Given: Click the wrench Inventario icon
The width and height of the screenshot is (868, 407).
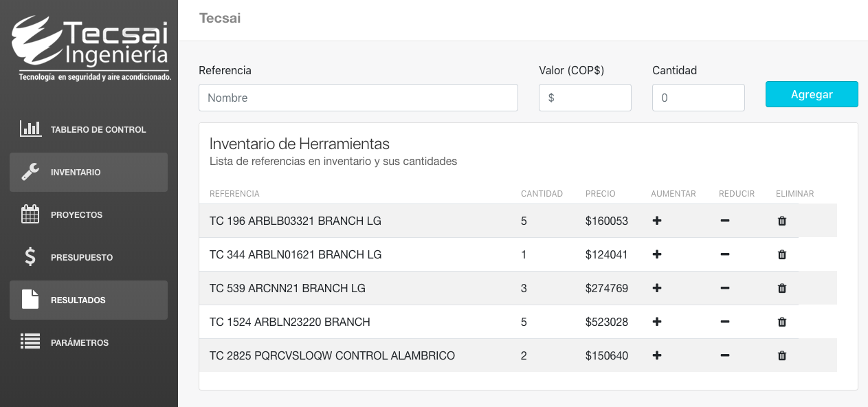Looking at the screenshot, I should (x=30, y=172).
